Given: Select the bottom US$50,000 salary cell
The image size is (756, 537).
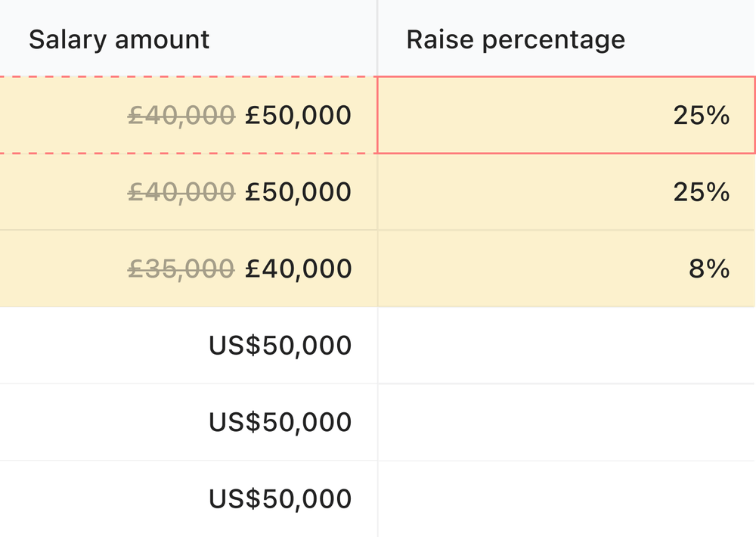Looking at the screenshot, I should (x=280, y=498).
